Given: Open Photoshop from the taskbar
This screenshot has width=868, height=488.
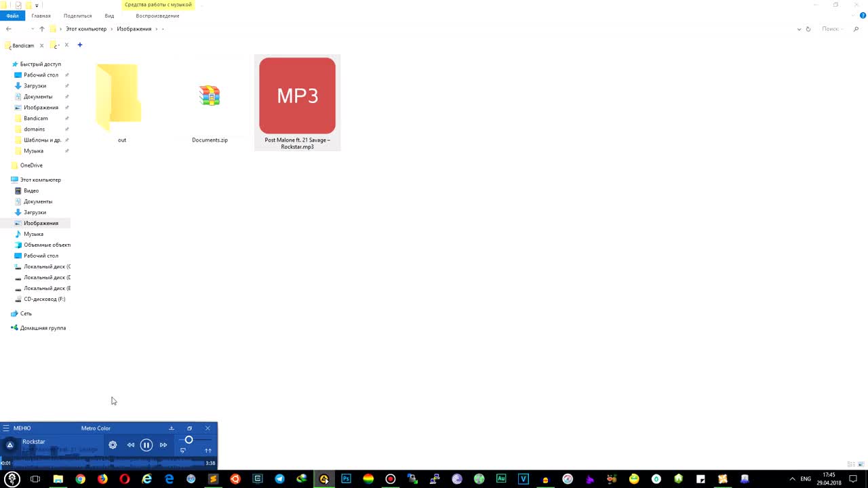Looking at the screenshot, I should (x=346, y=479).
